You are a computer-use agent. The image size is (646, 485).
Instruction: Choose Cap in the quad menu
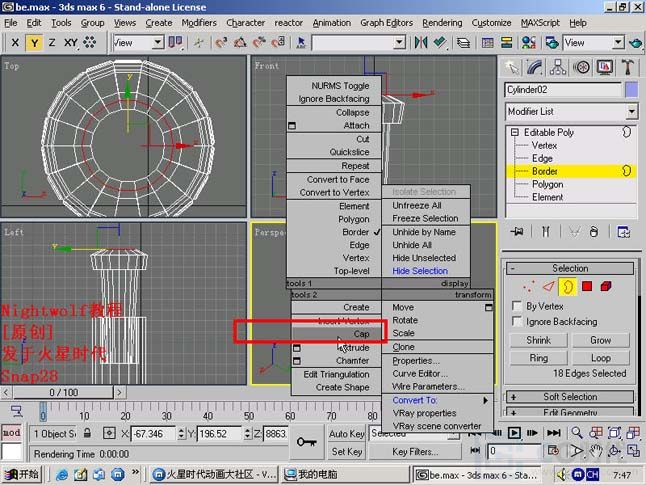337,334
